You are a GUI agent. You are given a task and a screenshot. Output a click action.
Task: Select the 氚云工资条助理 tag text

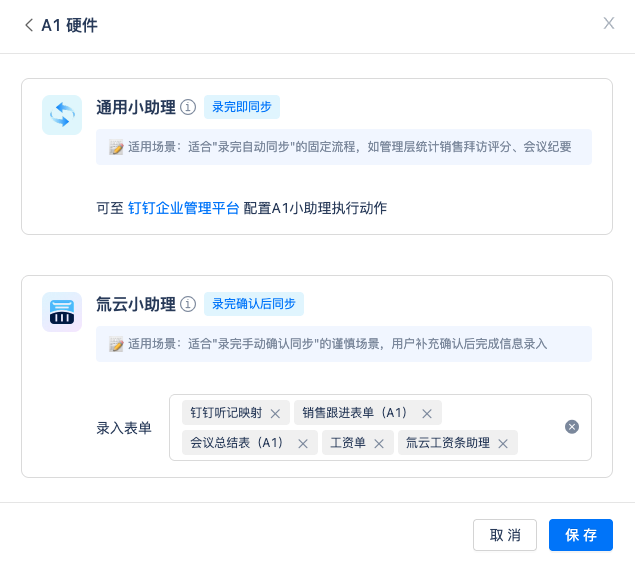click(448, 443)
